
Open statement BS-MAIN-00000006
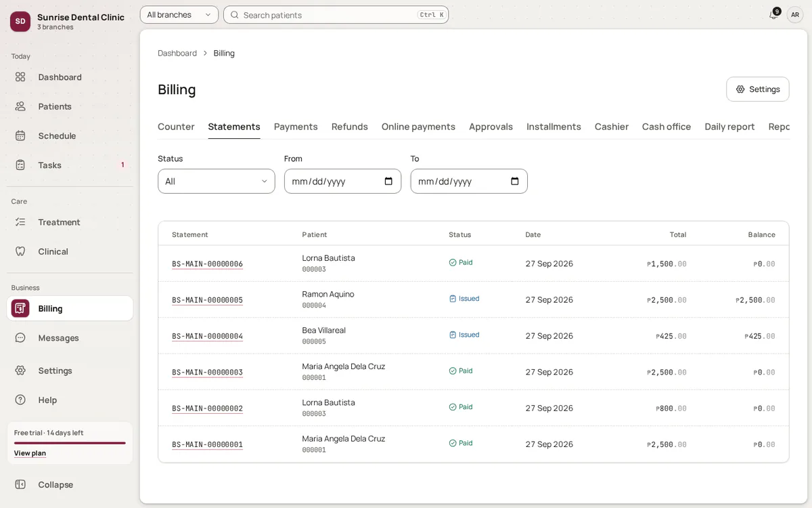pos(207,264)
